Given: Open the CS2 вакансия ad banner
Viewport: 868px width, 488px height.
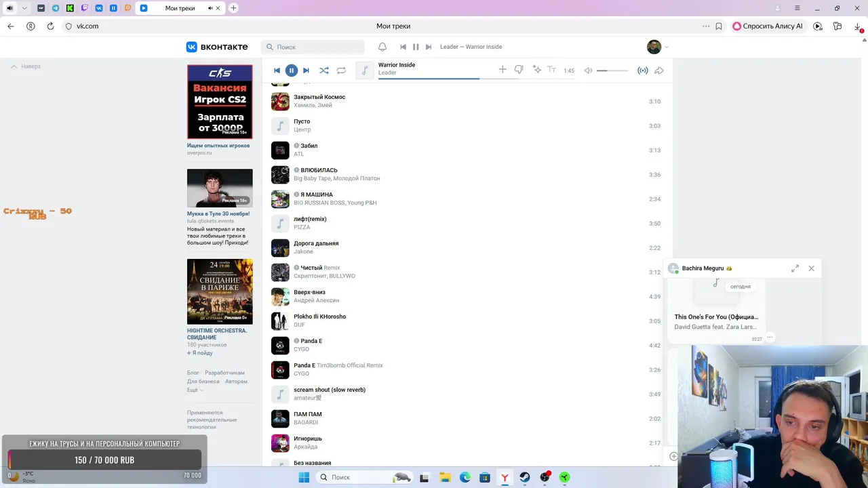Looking at the screenshot, I should pyautogui.click(x=220, y=102).
